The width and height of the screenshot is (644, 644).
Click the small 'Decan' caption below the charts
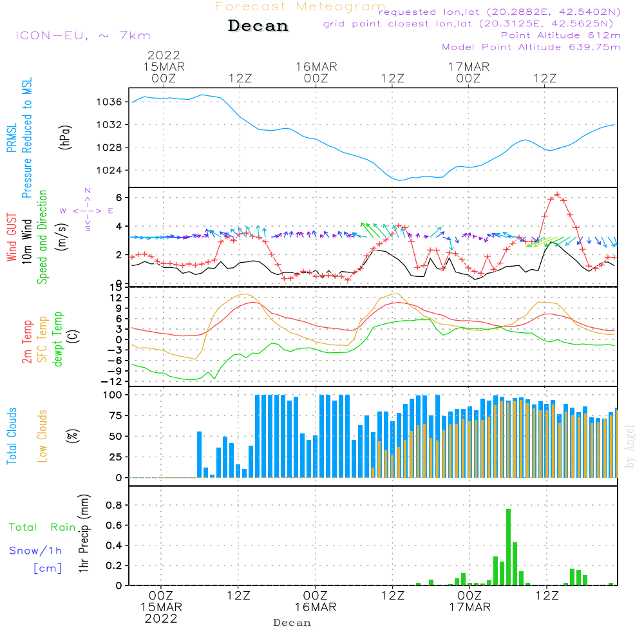pos(292,623)
